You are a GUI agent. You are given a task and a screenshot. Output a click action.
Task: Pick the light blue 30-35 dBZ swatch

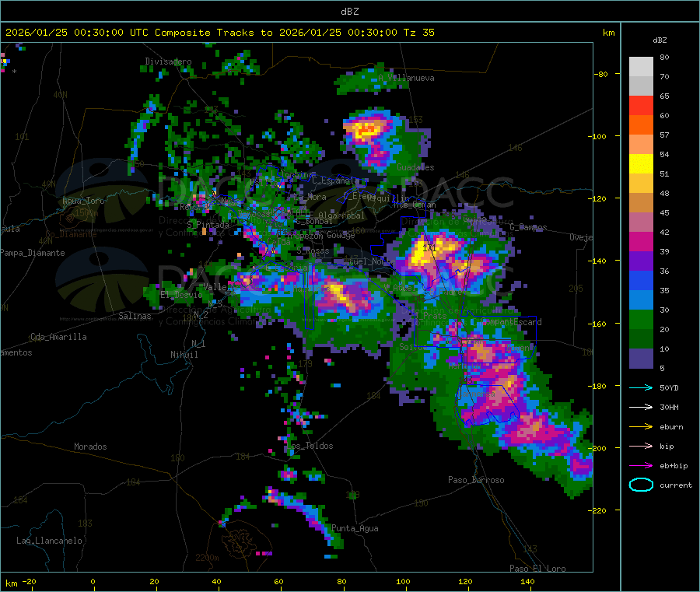641,300
